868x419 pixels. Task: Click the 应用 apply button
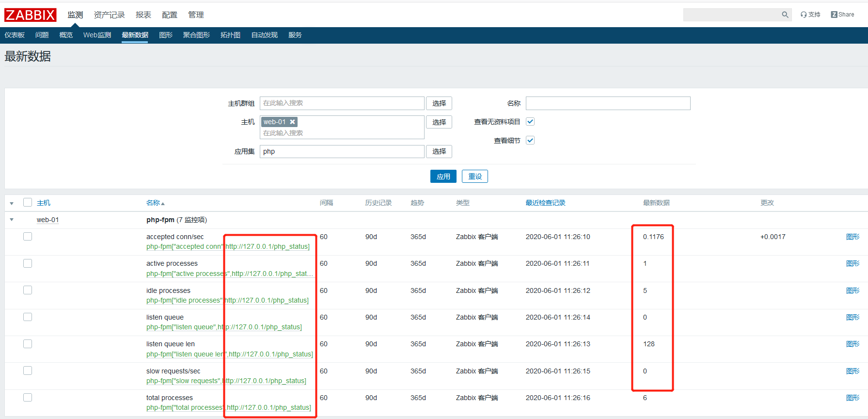(x=443, y=177)
